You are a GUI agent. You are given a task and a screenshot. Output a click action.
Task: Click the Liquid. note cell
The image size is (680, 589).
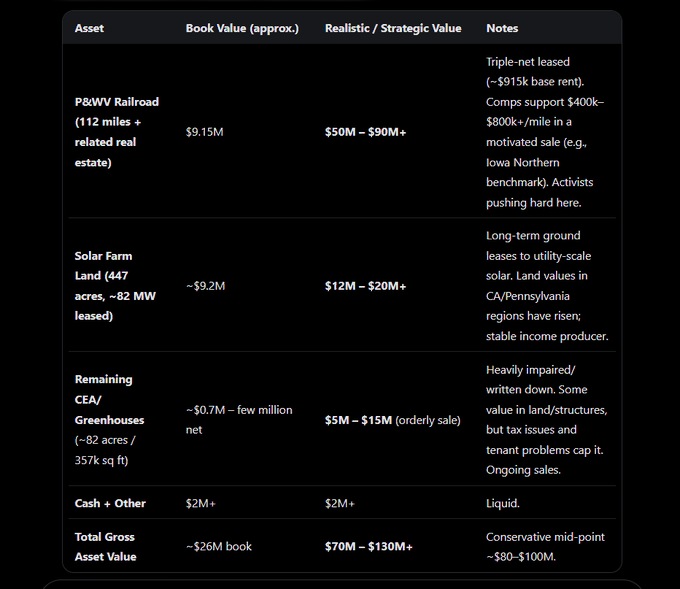tap(503, 504)
